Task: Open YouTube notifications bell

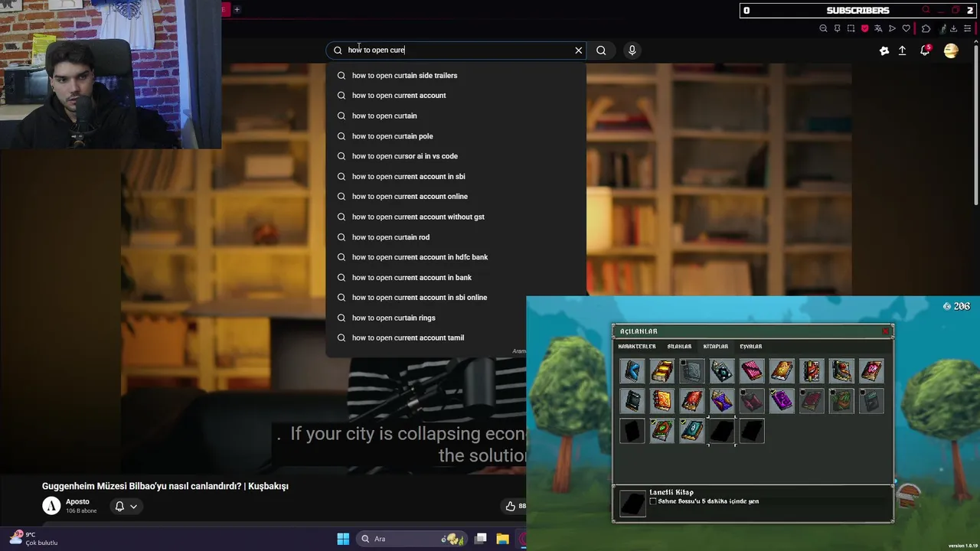Action: pos(925,51)
